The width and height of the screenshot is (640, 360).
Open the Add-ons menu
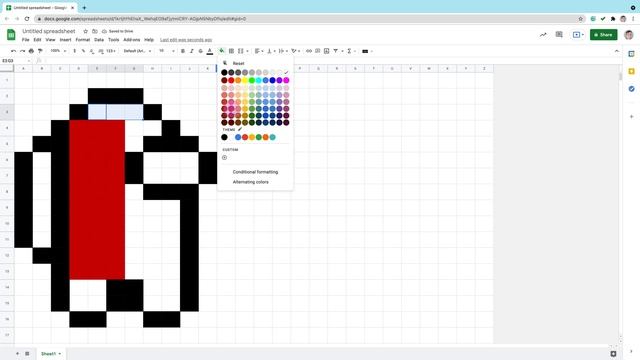pos(131,40)
